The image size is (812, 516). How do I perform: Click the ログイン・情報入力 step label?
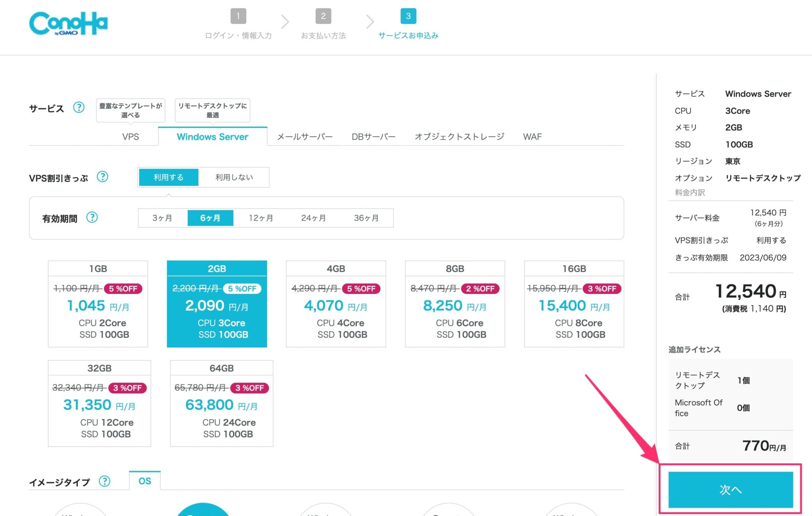238,35
